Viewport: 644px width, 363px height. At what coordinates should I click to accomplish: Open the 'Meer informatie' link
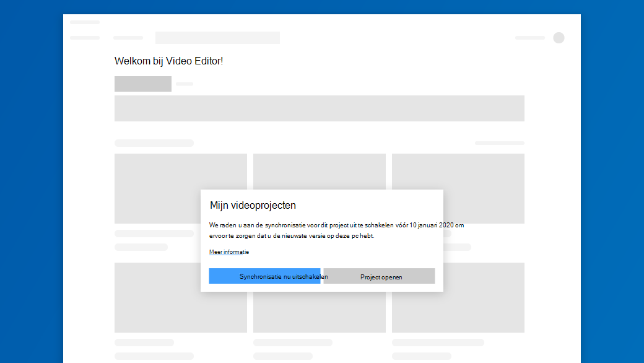pos(228,251)
